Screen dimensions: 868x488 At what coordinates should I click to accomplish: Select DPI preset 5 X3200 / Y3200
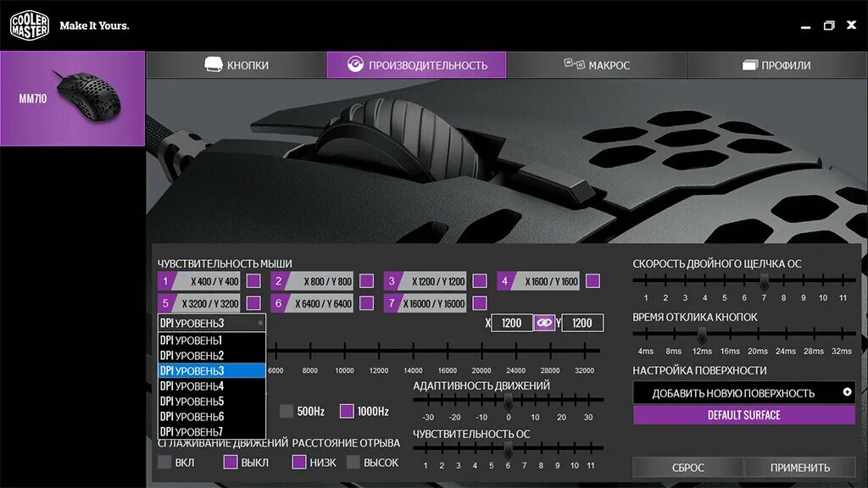point(199,303)
